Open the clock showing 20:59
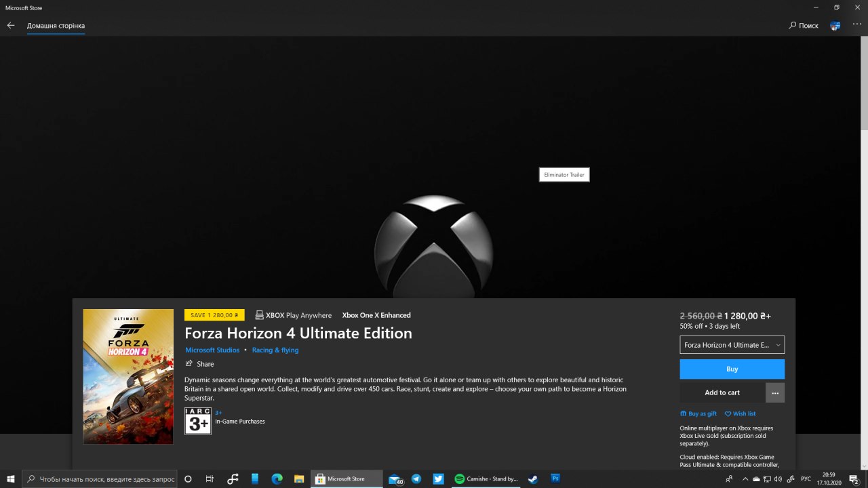This screenshot has width=868, height=488. [829, 479]
